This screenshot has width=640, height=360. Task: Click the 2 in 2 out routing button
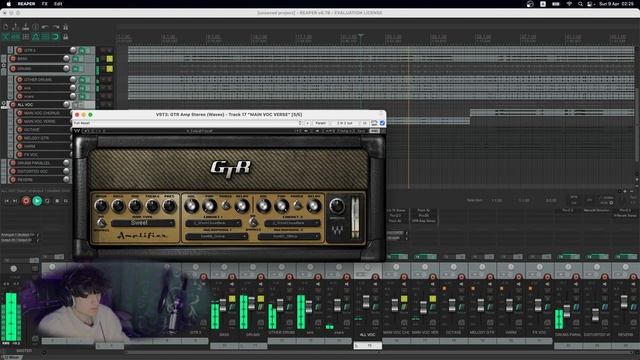(345, 123)
